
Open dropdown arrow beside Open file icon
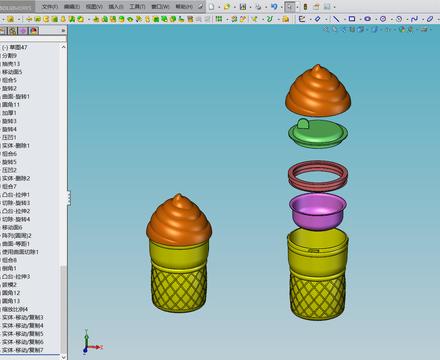tap(235, 7)
